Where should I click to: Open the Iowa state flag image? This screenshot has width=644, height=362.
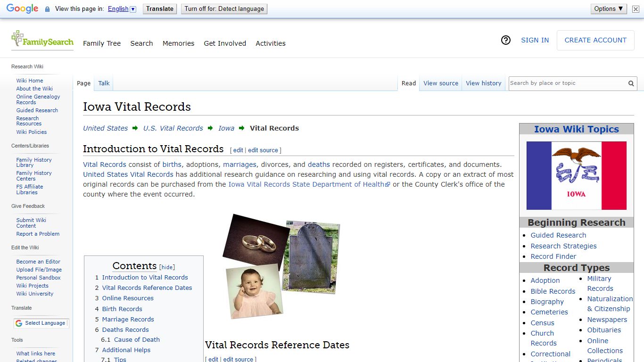coord(576,176)
